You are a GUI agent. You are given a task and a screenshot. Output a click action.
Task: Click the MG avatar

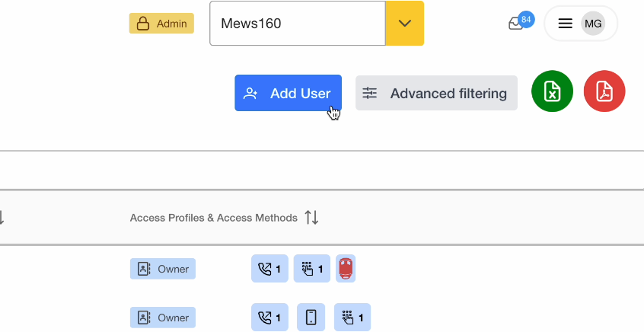click(x=593, y=24)
